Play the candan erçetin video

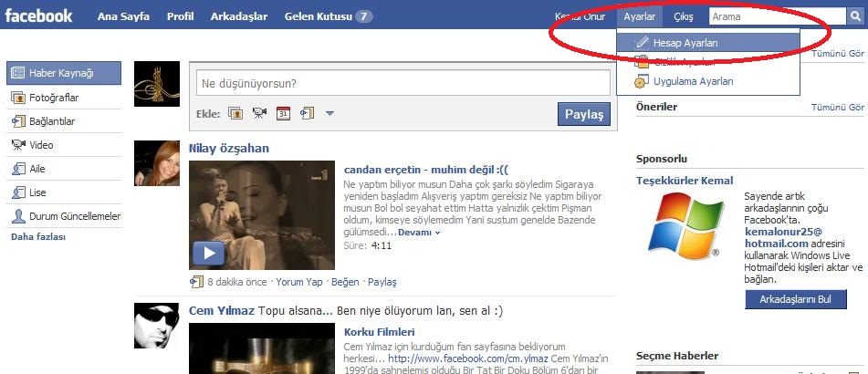pos(208,254)
